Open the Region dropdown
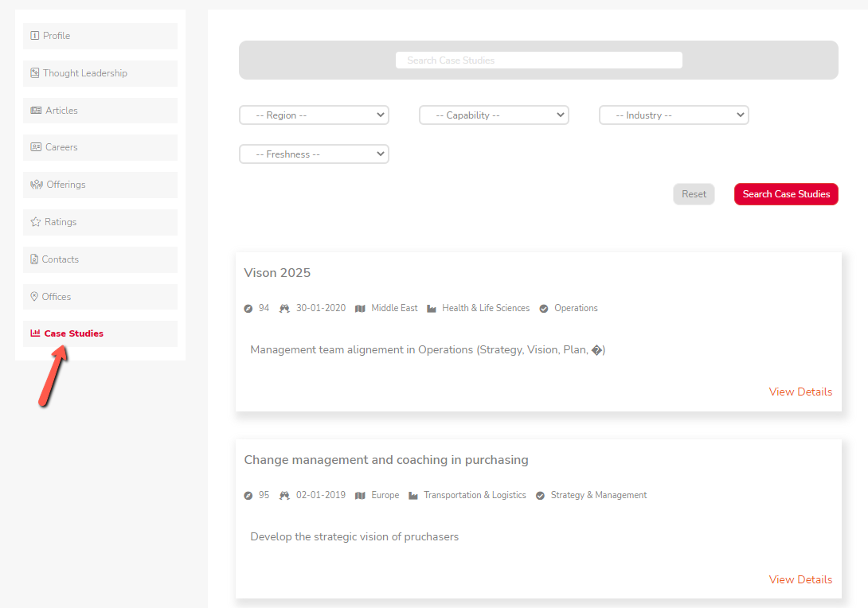 [x=314, y=115]
